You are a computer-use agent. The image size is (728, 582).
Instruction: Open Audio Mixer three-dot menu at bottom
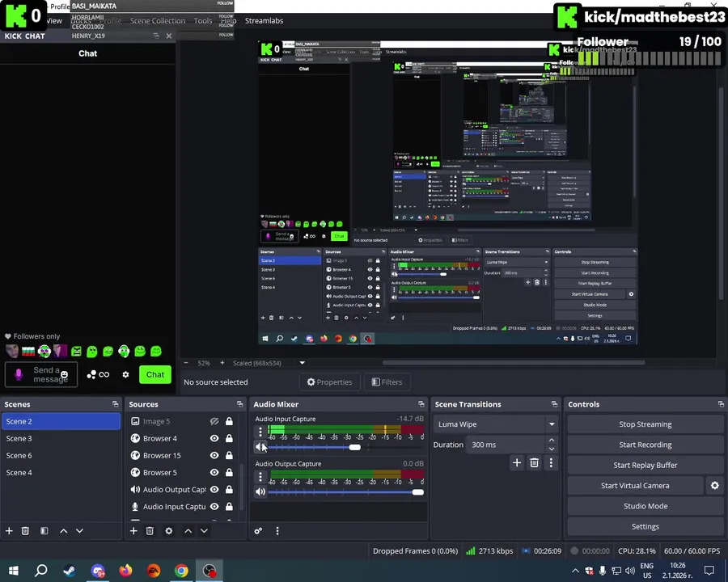277,530
